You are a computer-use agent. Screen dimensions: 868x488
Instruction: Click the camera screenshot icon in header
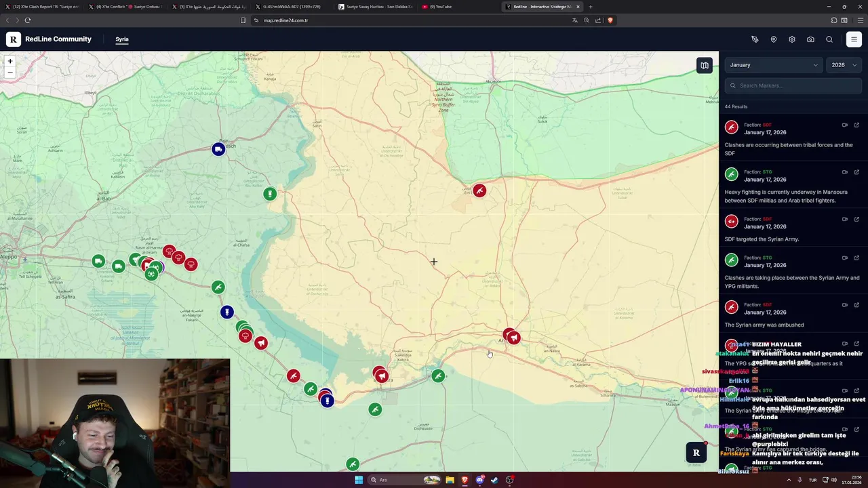(810, 39)
